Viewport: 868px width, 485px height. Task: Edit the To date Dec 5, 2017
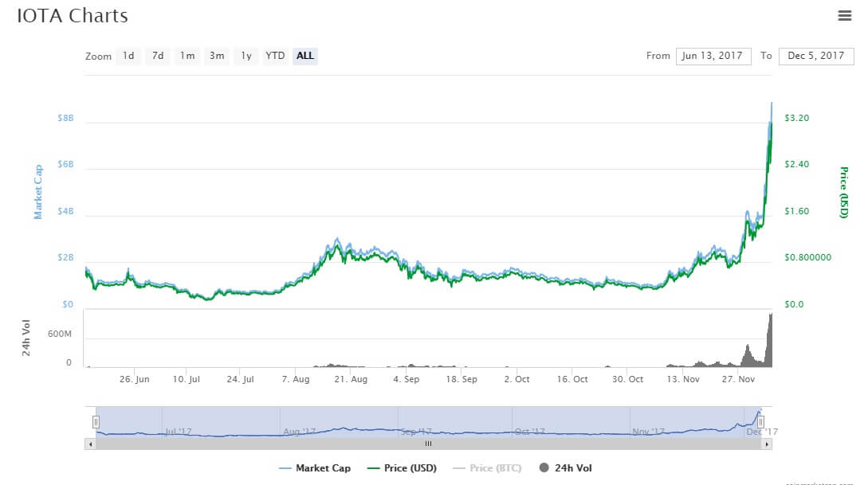point(816,56)
